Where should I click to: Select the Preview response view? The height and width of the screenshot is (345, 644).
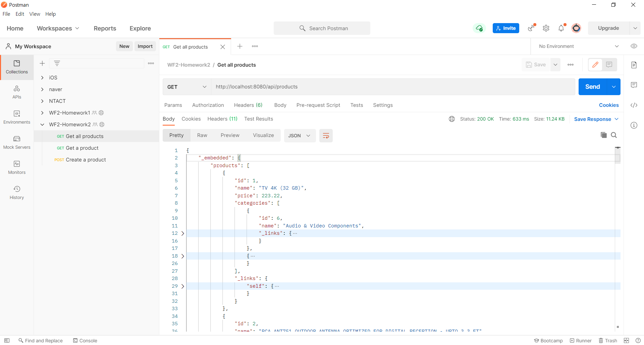(x=230, y=135)
